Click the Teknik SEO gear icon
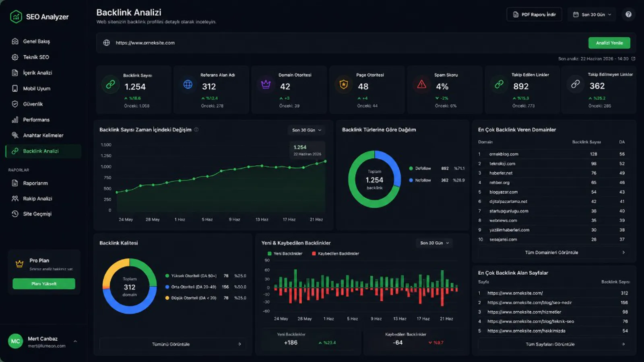The height and width of the screenshot is (362, 644). 15,57
